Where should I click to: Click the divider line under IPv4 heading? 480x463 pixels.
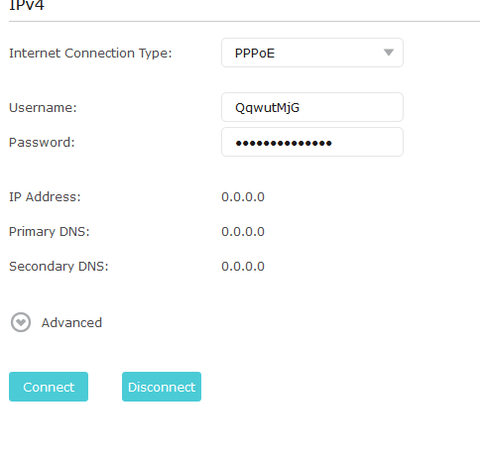(244, 21)
